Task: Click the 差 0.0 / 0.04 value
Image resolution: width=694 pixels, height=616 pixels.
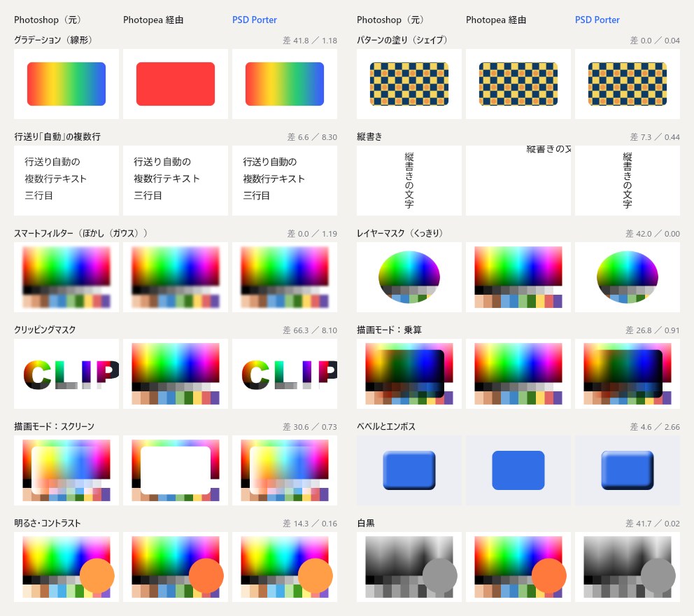Action: (x=655, y=41)
